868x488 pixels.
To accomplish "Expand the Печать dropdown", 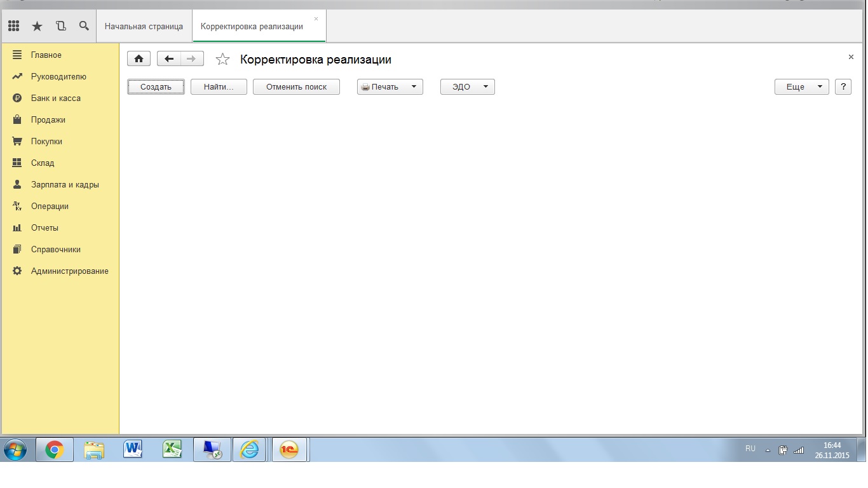I will (390, 87).
